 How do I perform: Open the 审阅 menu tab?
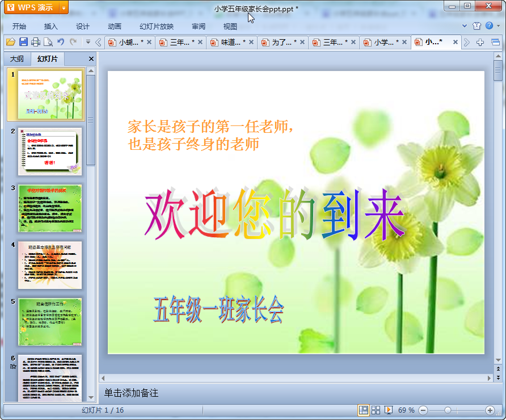pyautogui.click(x=199, y=27)
